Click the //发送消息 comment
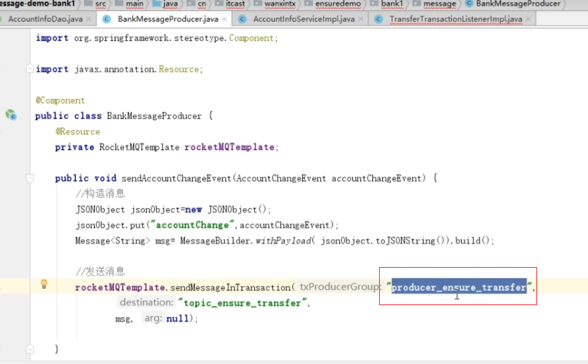 tap(100, 271)
